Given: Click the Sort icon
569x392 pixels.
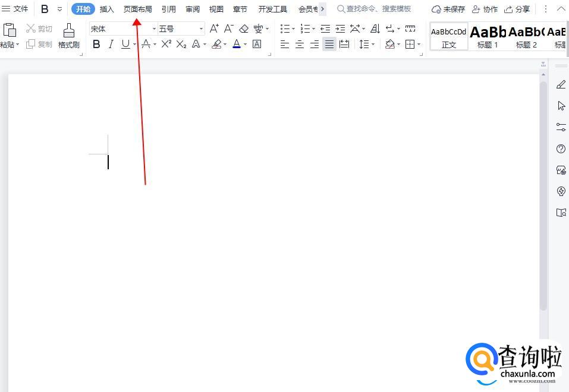Looking at the screenshot, I should click(x=375, y=29).
